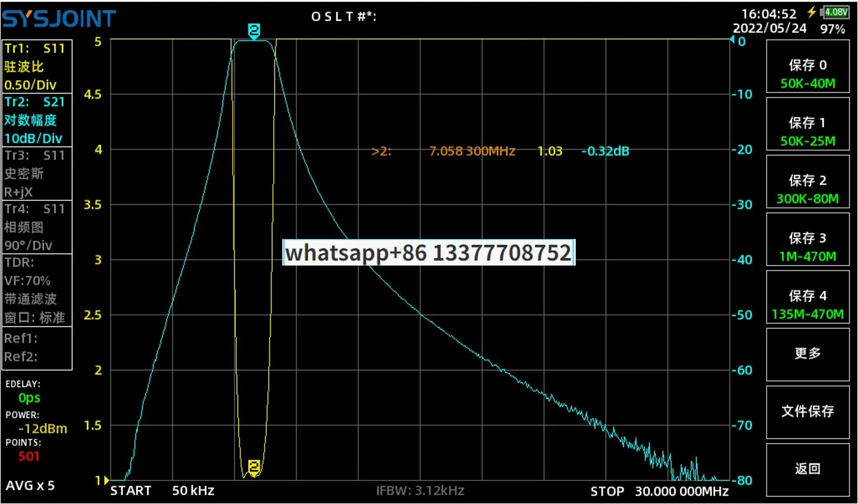Viewport: 858px width, 504px height.
Task: Select the cyan marker 2 on S21 trace
Action: click(x=254, y=31)
